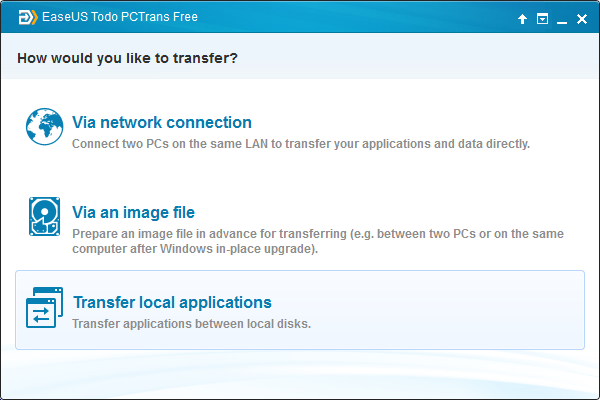
Task: Open the title bar dropdown menu icon
Action: tap(542, 19)
